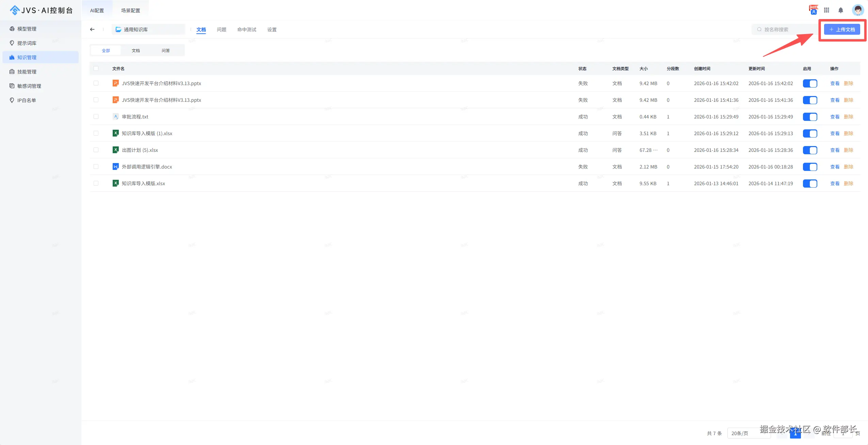
Task: Click 删除 for 知识库导入模版.xlsx
Action: [848, 184]
